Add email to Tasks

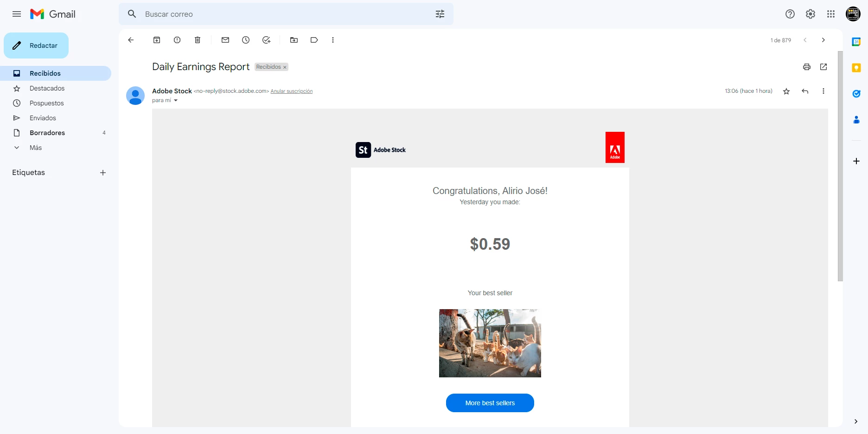tap(266, 40)
